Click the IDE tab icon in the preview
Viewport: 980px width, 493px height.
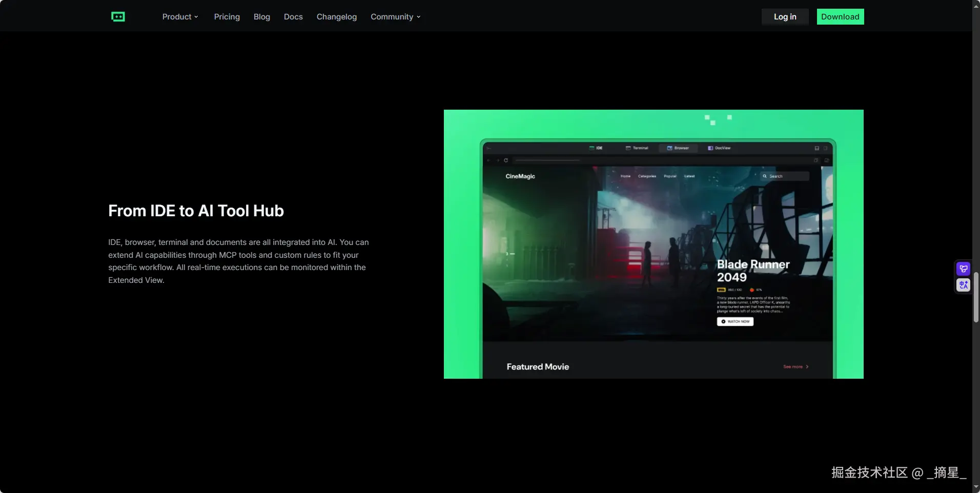[592, 148]
